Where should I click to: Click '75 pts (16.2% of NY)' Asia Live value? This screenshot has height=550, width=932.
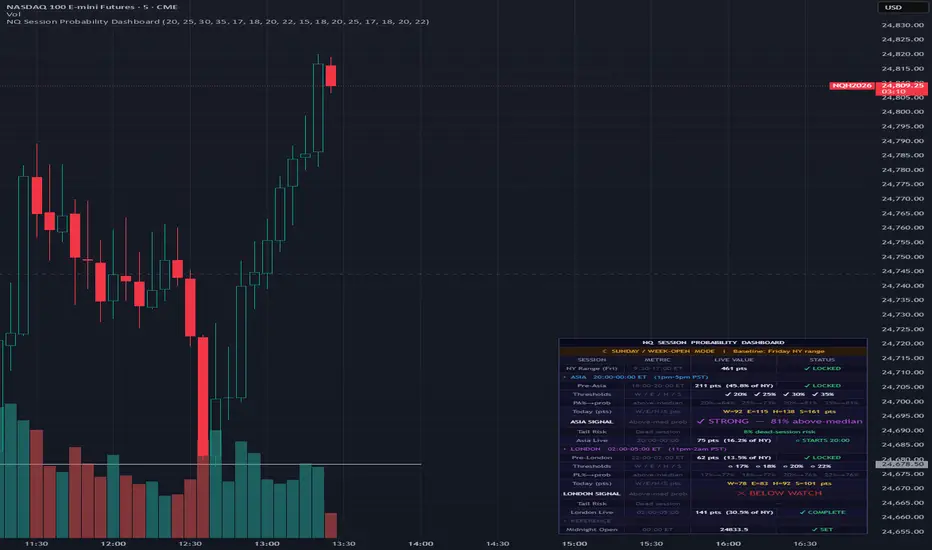click(734, 441)
